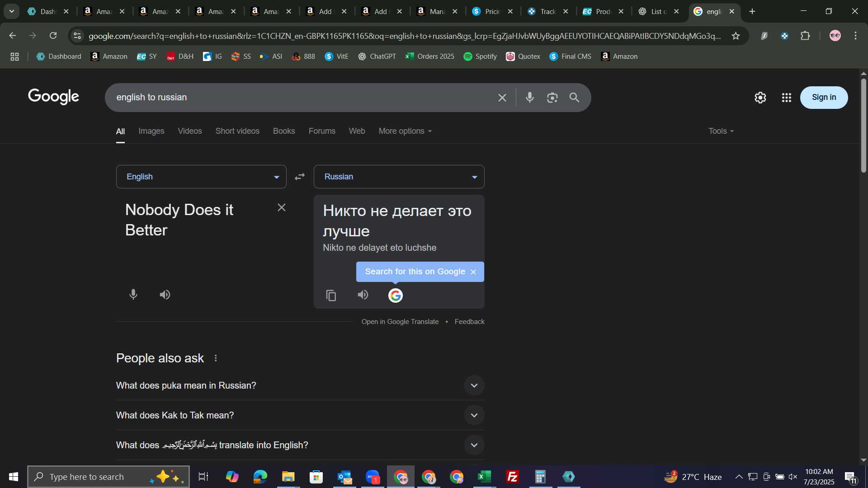This screenshot has width=868, height=488.
Task: Open the Spotify bookmark
Action: (480, 56)
